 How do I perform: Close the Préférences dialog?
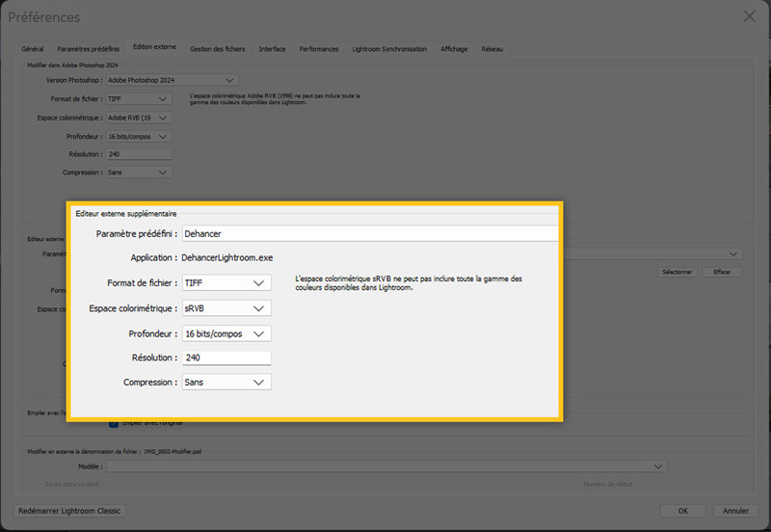pyautogui.click(x=750, y=16)
